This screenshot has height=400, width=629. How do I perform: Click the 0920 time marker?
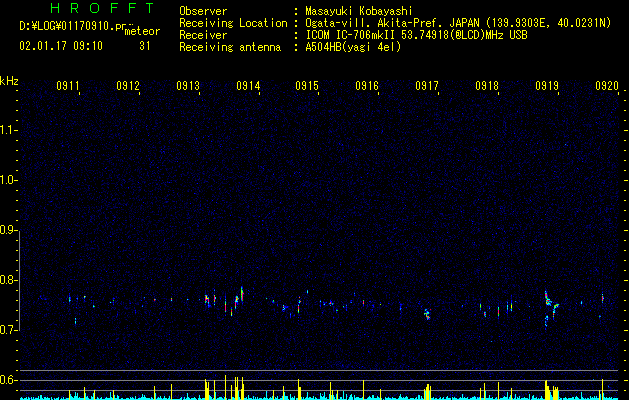pos(607,85)
